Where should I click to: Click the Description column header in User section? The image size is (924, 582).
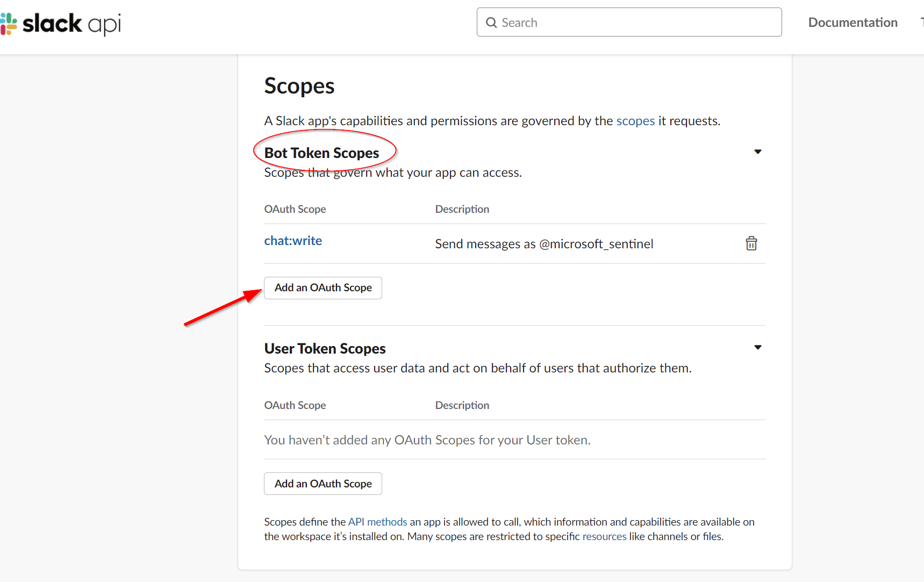pos(462,405)
